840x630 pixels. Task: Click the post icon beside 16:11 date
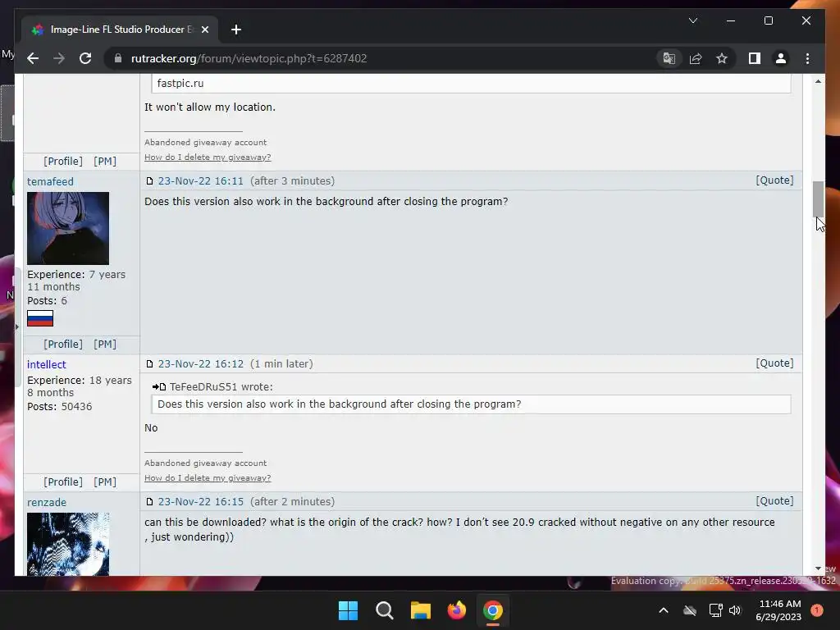149,181
